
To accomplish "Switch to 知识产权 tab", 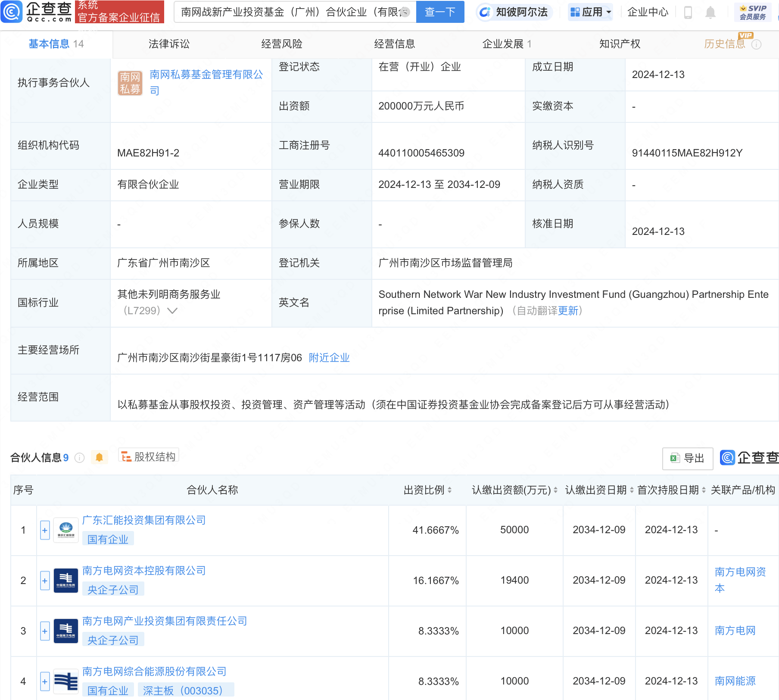I will (x=620, y=44).
